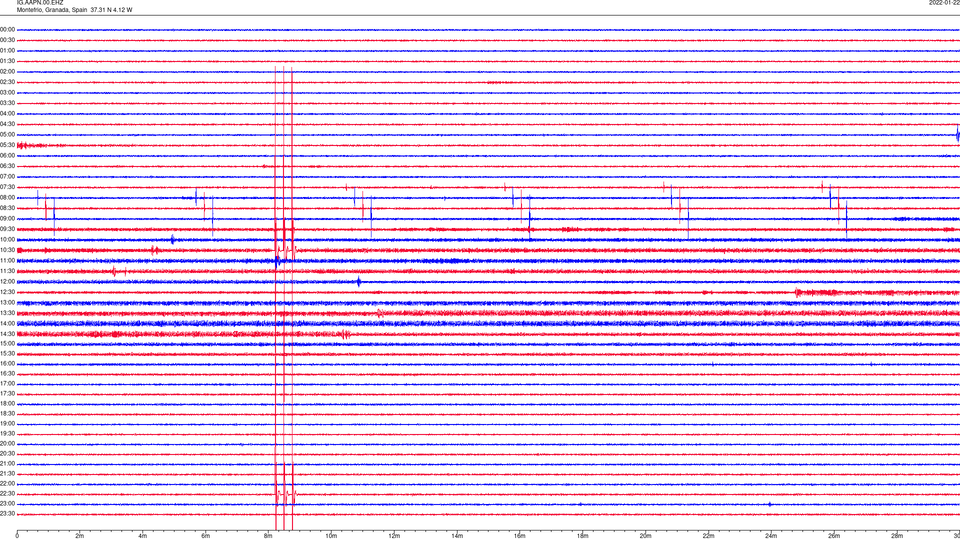Select the "16:30" time row label
The width and height of the screenshot is (960, 540).
click(x=7, y=373)
